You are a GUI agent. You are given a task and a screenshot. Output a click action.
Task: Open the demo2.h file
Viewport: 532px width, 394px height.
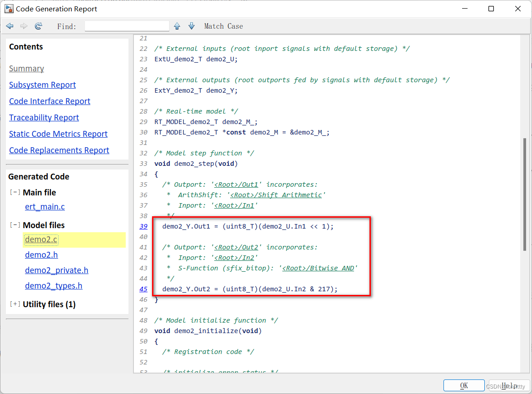coord(41,255)
